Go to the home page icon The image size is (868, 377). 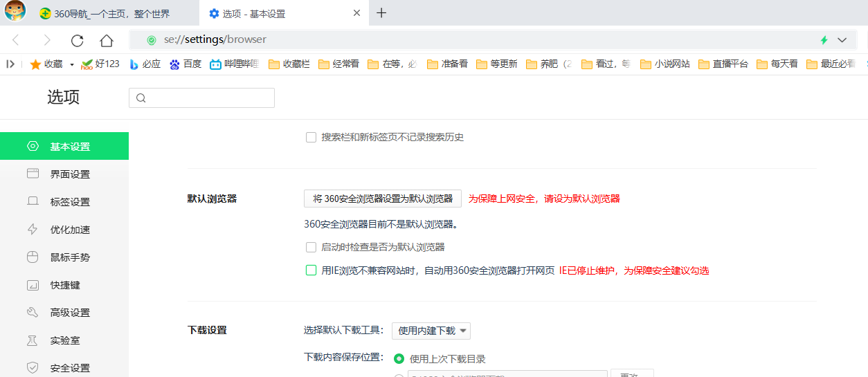pyautogui.click(x=107, y=40)
